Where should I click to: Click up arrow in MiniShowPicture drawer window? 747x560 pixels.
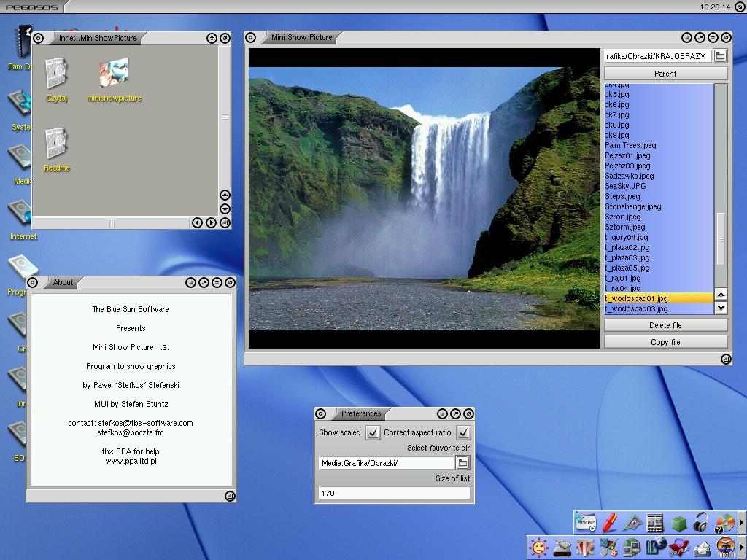225,195
